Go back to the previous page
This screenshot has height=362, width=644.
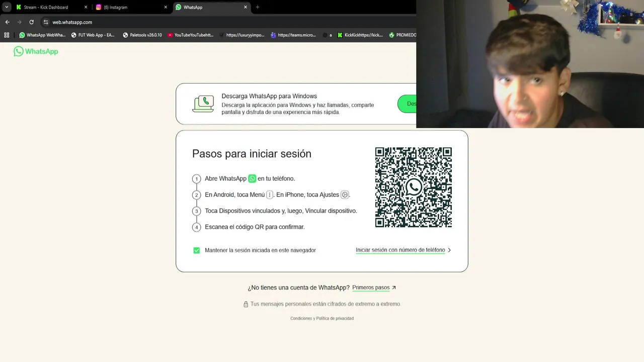(7, 22)
